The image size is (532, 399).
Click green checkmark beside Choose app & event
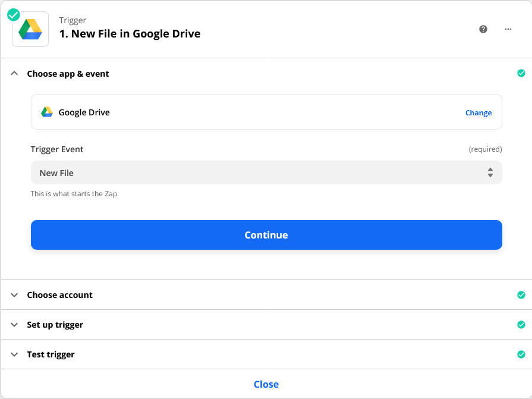[521, 73]
